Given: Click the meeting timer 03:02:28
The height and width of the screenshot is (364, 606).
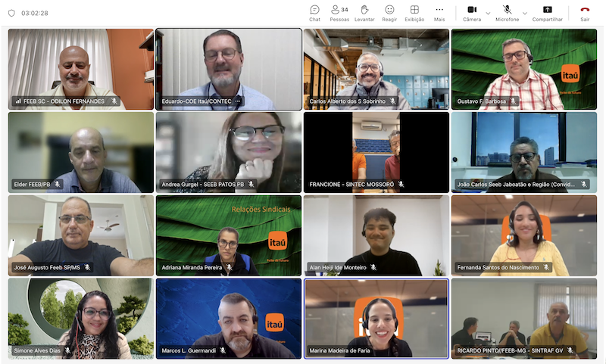Looking at the screenshot, I should [x=35, y=13].
